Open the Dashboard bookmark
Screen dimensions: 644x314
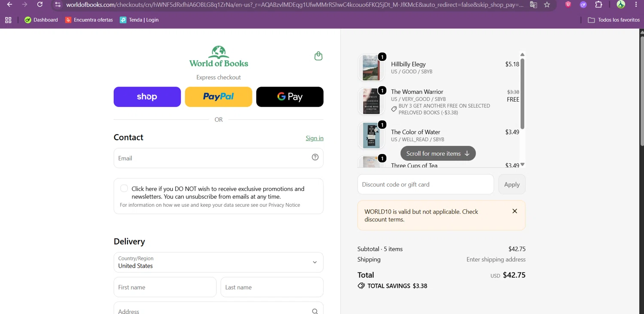tap(41, 20)
